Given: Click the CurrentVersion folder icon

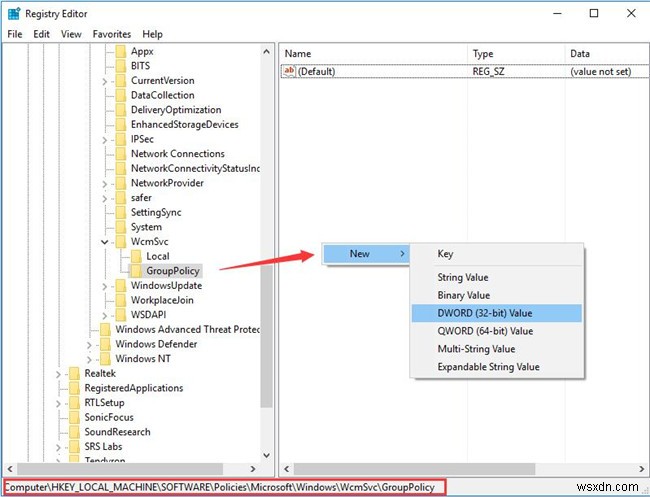Looking at the screenshot, I should [x=121, y=80].
